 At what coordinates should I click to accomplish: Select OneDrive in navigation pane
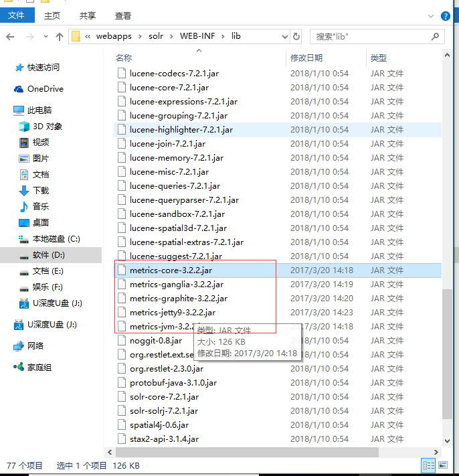point(45,89)
